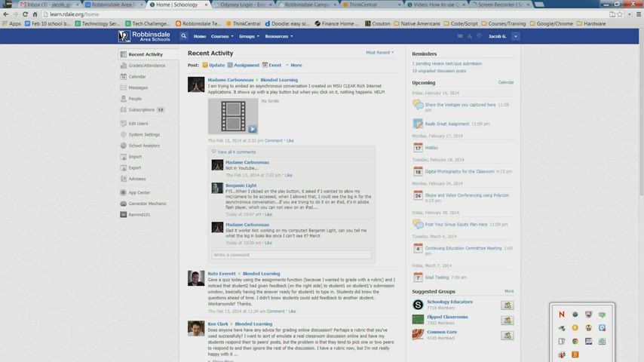Image resolution: width=644 pixels, height=362 pixels.
Task: Open the 10 ungraded discussion posts reminder
Action: (439, 71)
